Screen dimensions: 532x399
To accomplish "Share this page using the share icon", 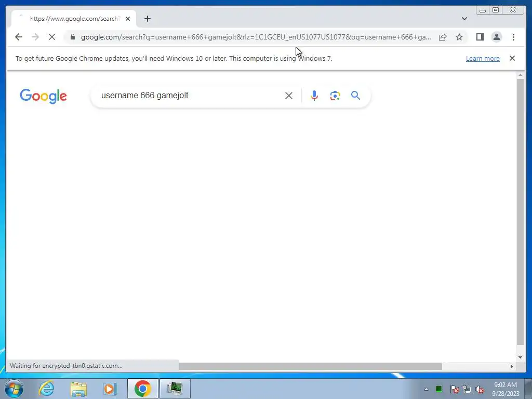I will [443, 37].
